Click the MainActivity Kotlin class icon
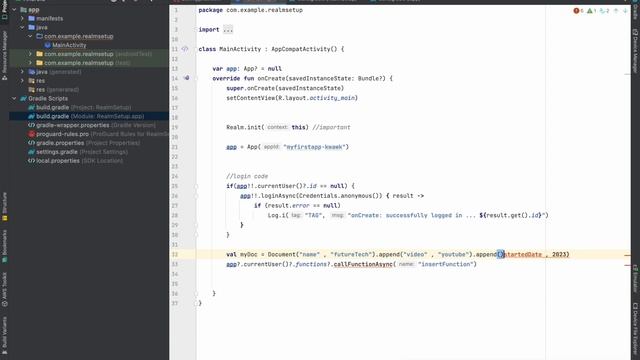Screen dimensions: 640x360 coord(47,45)
